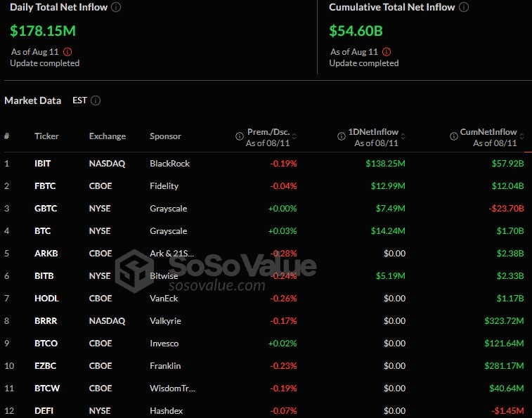Click the -0.26% discount value
Viewport: 532px width, 418px height.
[283, 299]
